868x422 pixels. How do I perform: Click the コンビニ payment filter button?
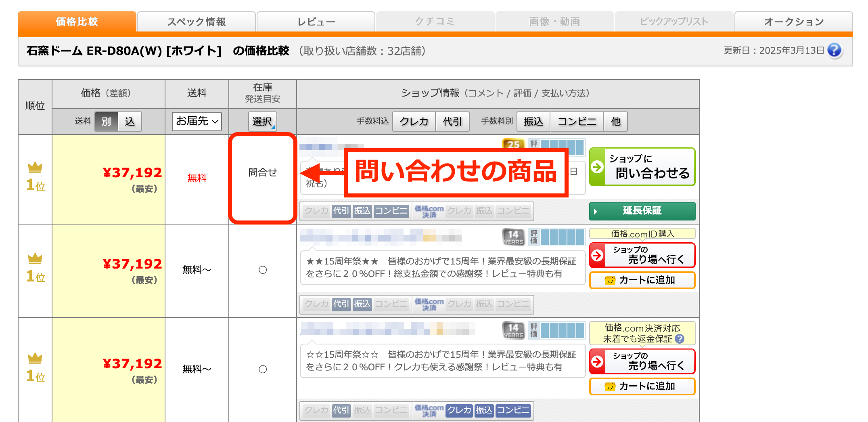[x=577, y=122]
